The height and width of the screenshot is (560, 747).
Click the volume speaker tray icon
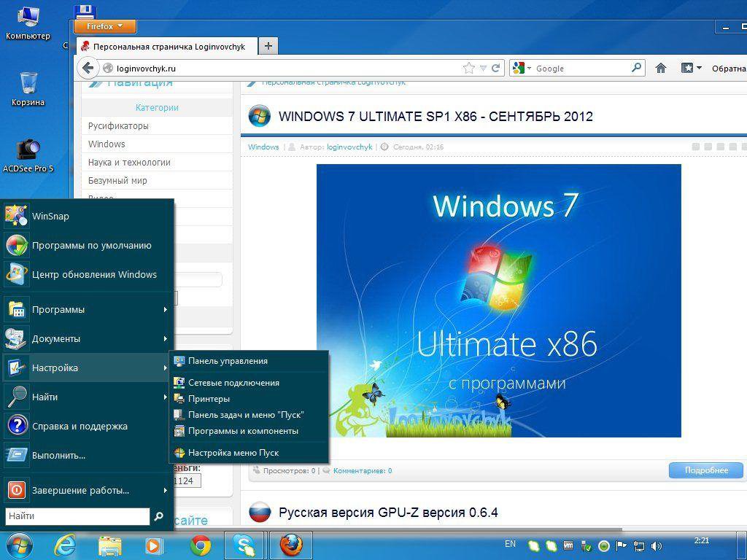tap(657, 545)
